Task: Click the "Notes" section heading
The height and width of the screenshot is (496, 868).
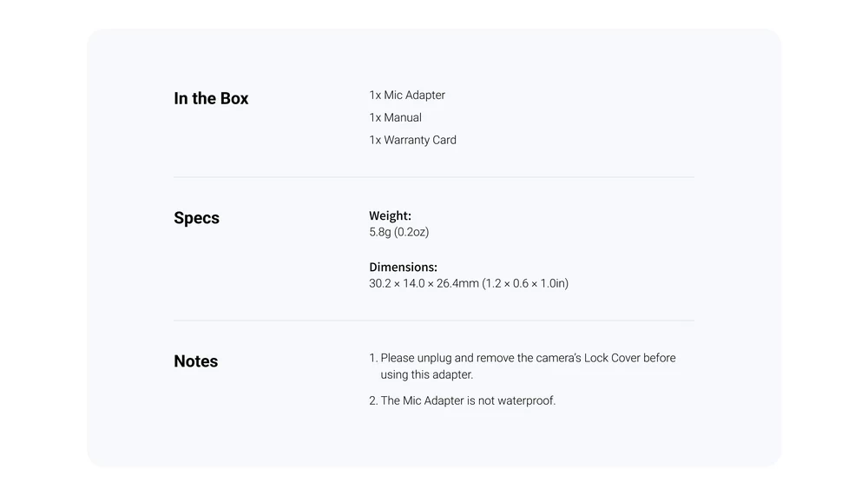Action: pos(196,361)
